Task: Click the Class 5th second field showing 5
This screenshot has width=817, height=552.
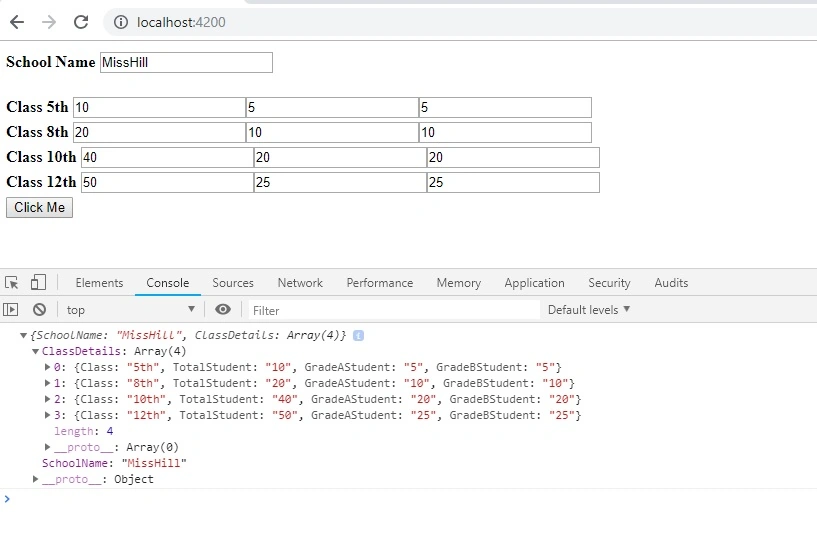Action: (x=332, y=107)
